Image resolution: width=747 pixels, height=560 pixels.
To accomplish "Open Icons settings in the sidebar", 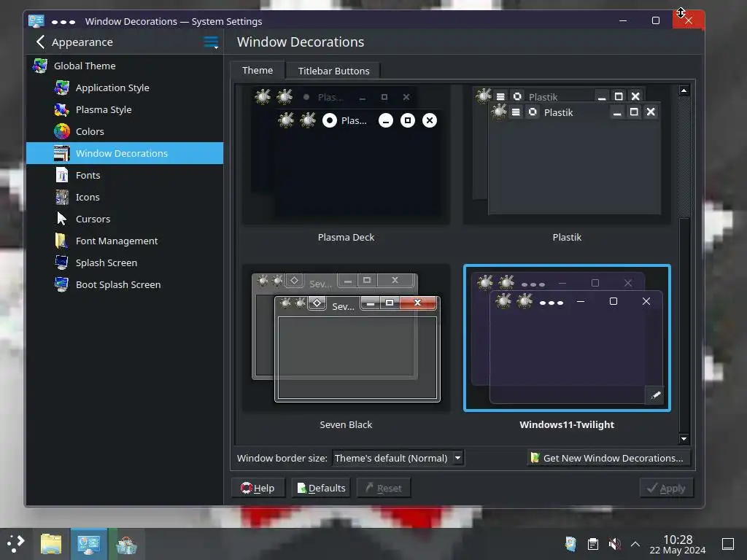I will 124,197.
